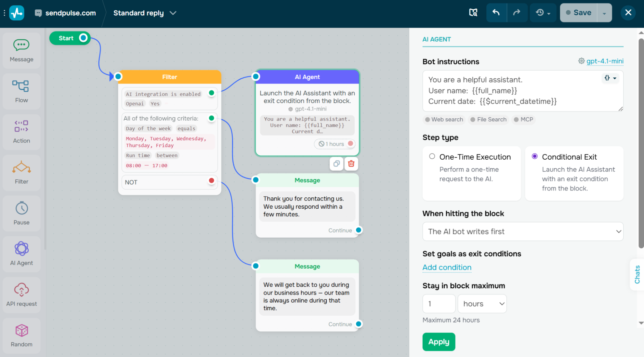The height and width of the screenshot is (357, 644).
Task: Select the Filter block header
Action: (x=169, y=77)
